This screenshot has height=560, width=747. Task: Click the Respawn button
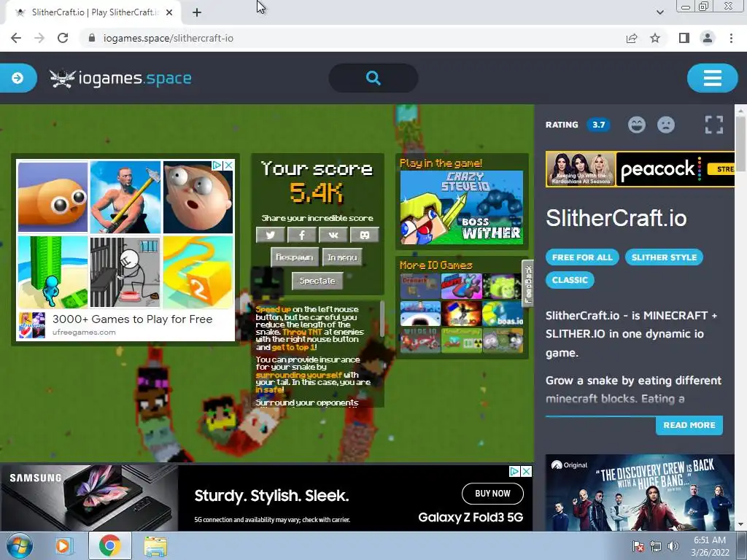click(295, 257)
